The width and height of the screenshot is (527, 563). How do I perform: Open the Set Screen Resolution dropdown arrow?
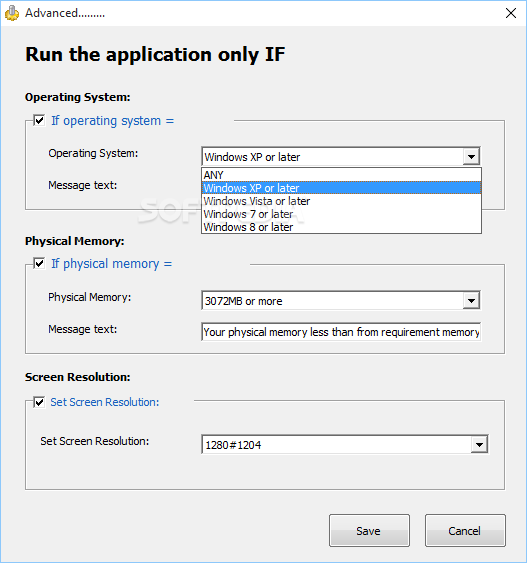(x=479, y=445)
